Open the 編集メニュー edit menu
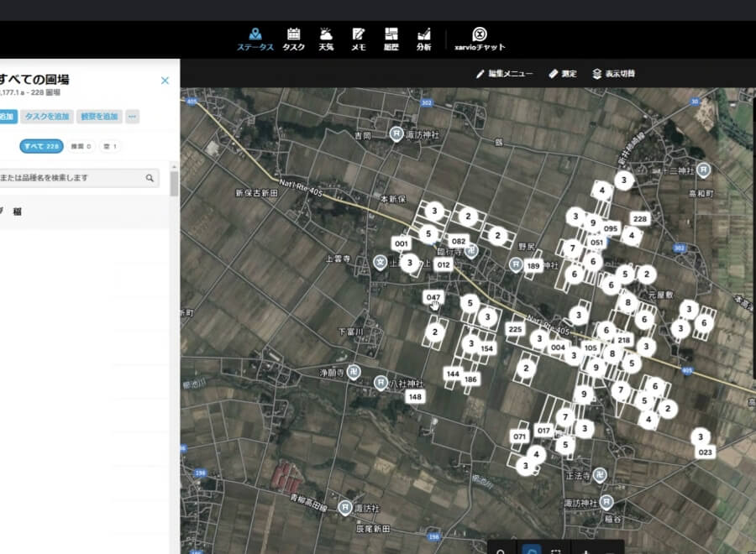 click(504, 74)
